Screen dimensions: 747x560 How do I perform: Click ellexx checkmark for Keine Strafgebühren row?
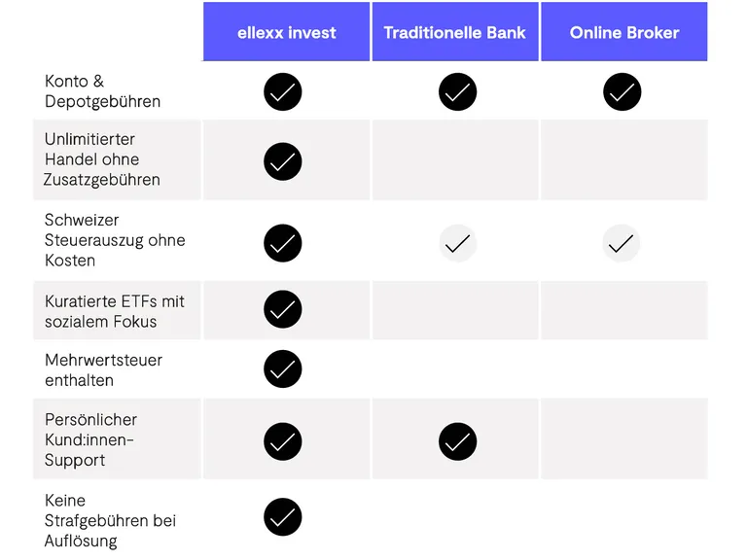point(282,517)
